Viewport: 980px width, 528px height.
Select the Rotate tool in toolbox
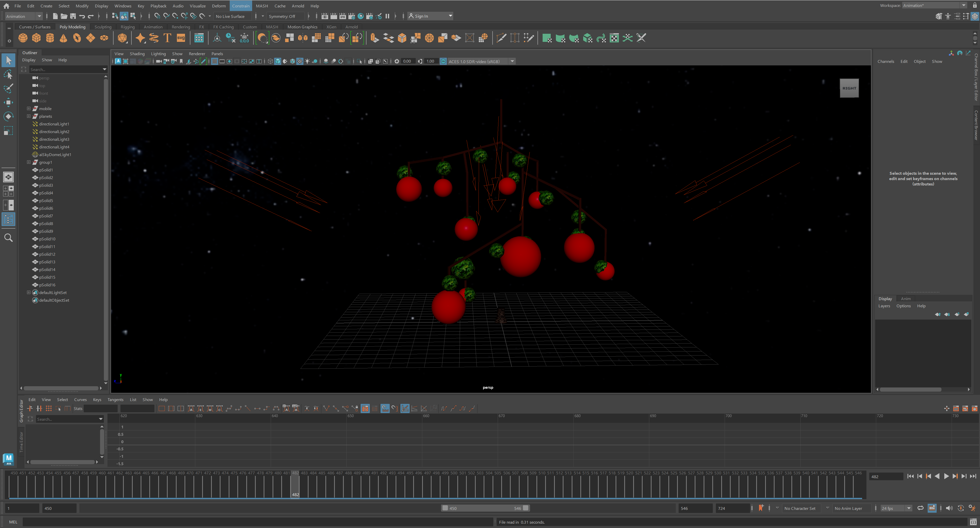[x=8, y=116]
